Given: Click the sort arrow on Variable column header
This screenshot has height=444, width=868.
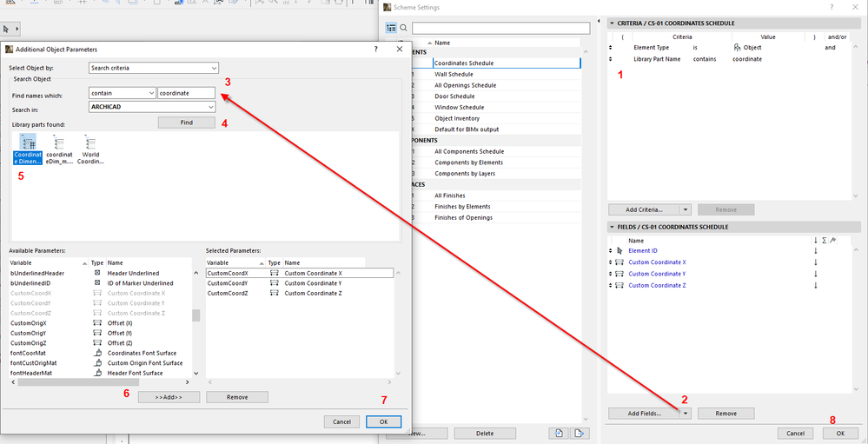Looking at the screenshot, I should point(84,263).
